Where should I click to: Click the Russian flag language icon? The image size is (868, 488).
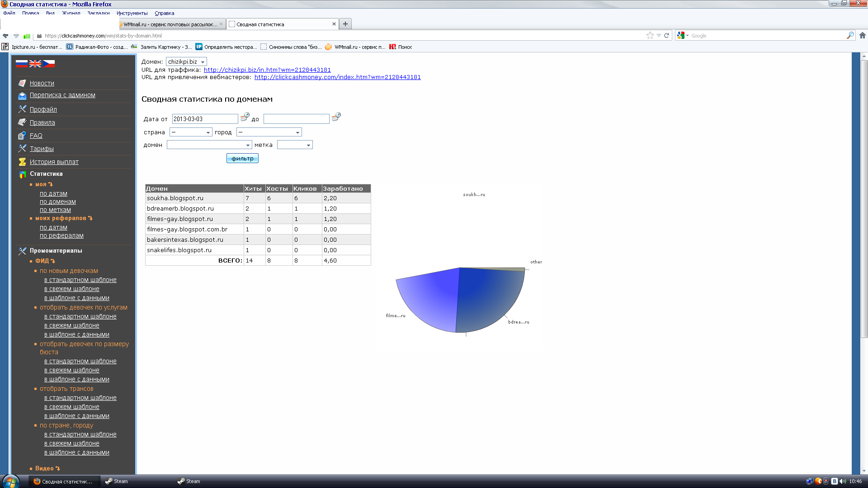22,64
